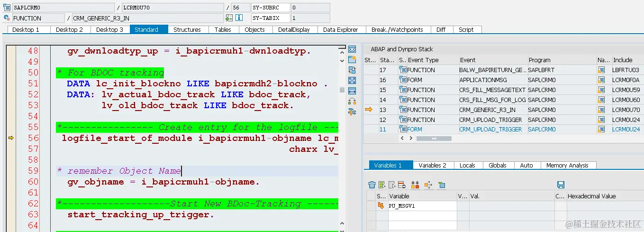
Task: Switch to Desktop 1 tab
Action: point(29,29)
